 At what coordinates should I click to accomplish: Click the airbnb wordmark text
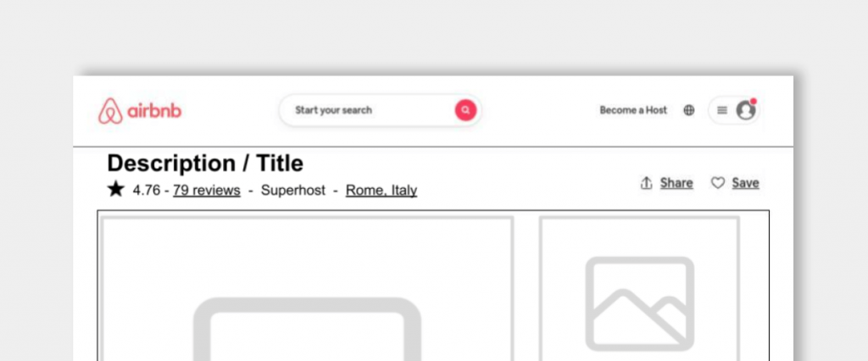154,111
